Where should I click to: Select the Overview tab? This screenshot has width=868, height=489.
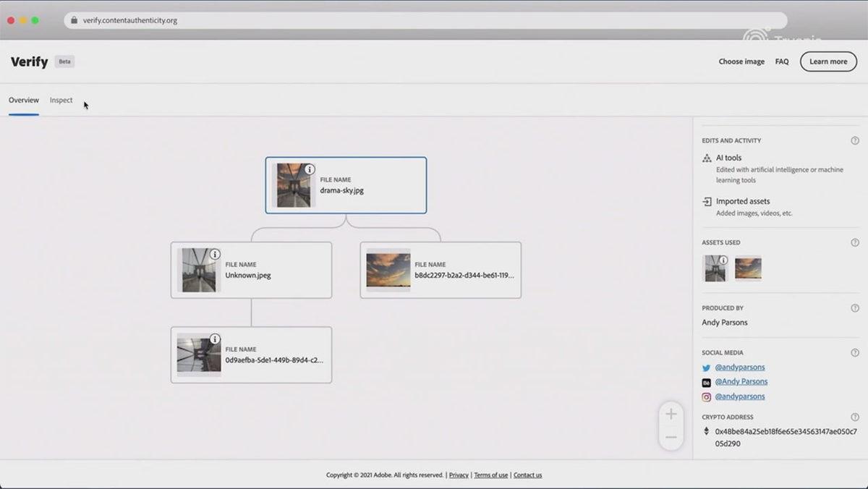(24, 101)
